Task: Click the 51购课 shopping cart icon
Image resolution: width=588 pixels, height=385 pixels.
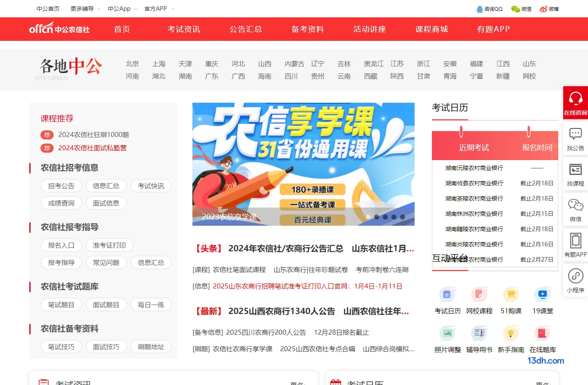Action: [x=511, y=295]
